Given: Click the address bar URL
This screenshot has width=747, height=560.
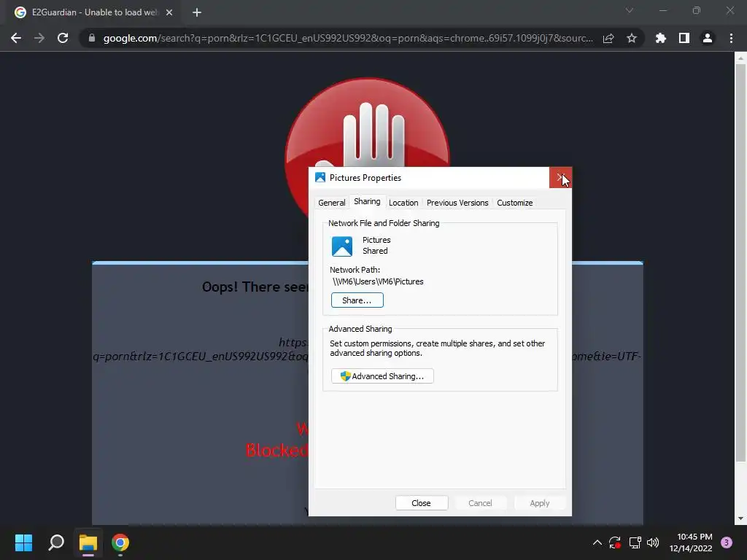Looking at the screenshot, I should (348, 38).
